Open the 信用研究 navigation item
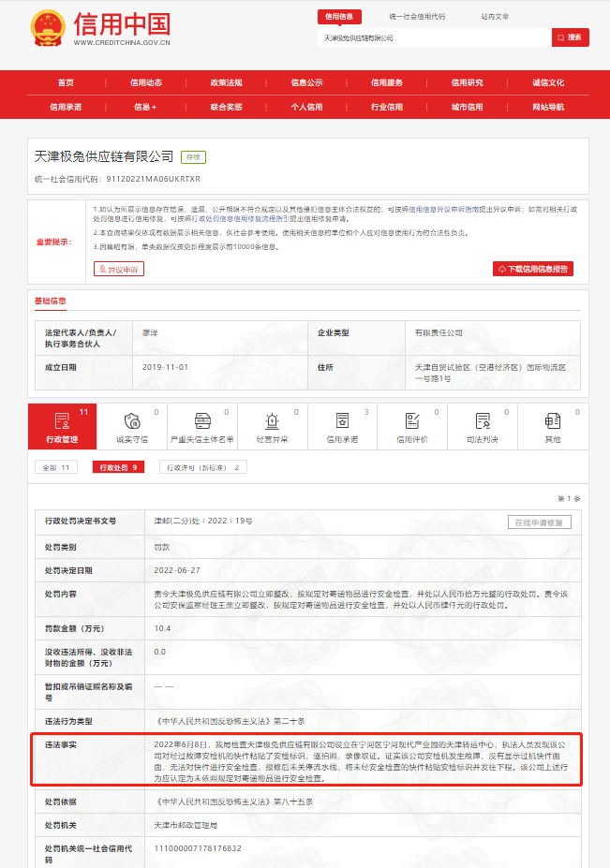 tap(467, 82)
